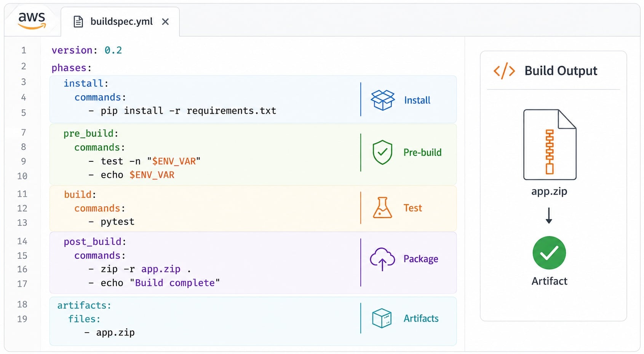This screenshot has width=644, height=354.
Task: Click line number 10 in the gutter
Action: click(x=22, y=176)
